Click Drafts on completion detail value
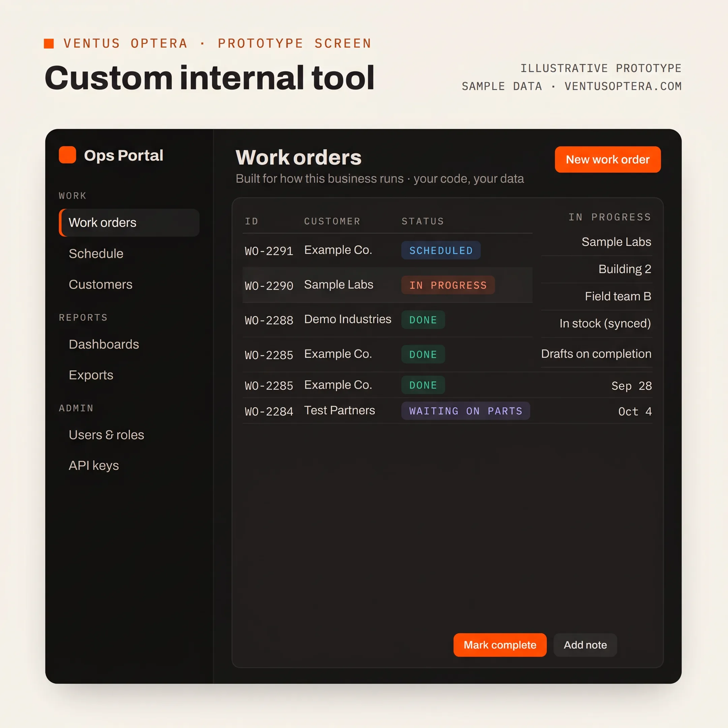The image size is (728, 728). click(596, 354)
